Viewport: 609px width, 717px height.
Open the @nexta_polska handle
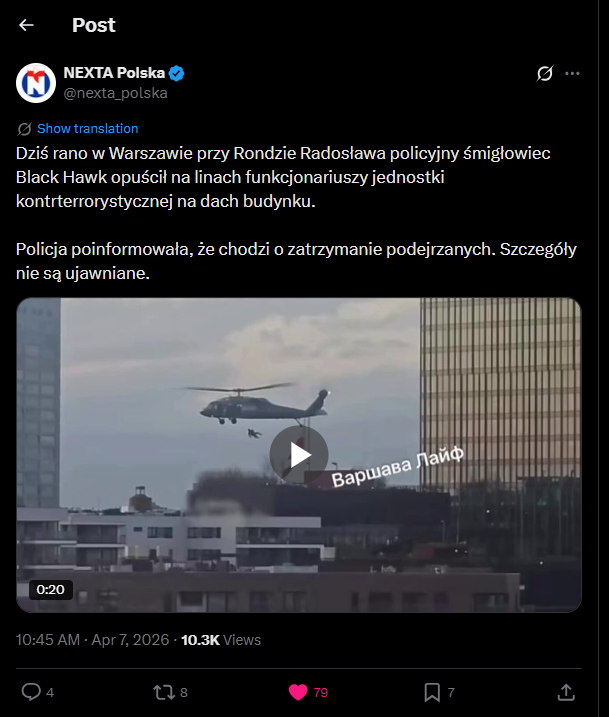pyautogui.click(x=115, y=93)
